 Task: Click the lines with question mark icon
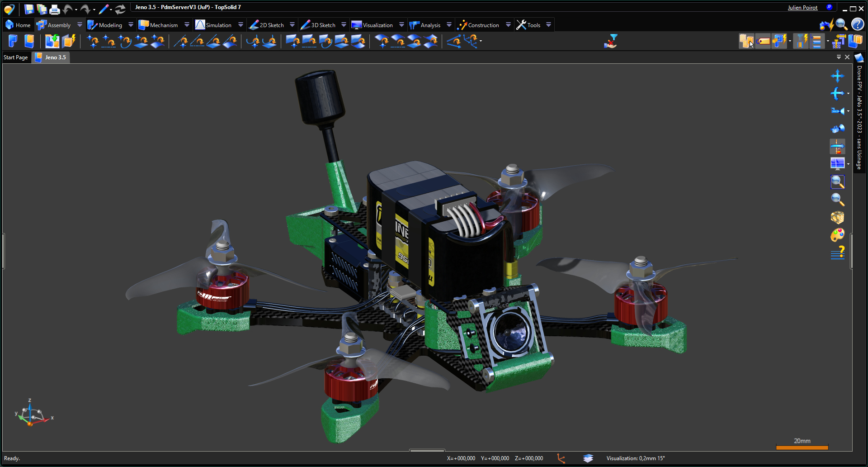tap(837, 253)
